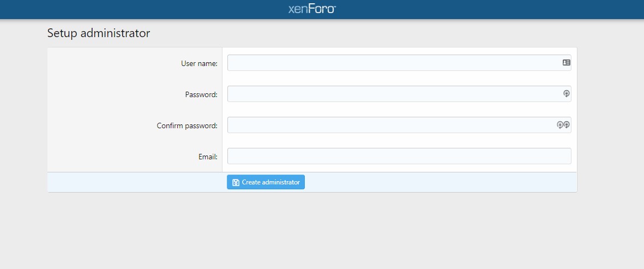Click light blue form footer right of button

[x=440, y=182]
